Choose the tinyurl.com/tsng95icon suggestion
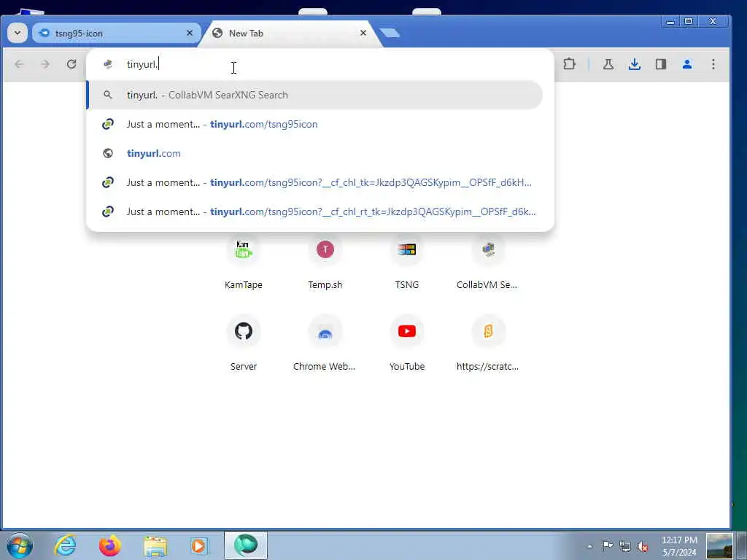Screen dimensions: 747x560 314,124
